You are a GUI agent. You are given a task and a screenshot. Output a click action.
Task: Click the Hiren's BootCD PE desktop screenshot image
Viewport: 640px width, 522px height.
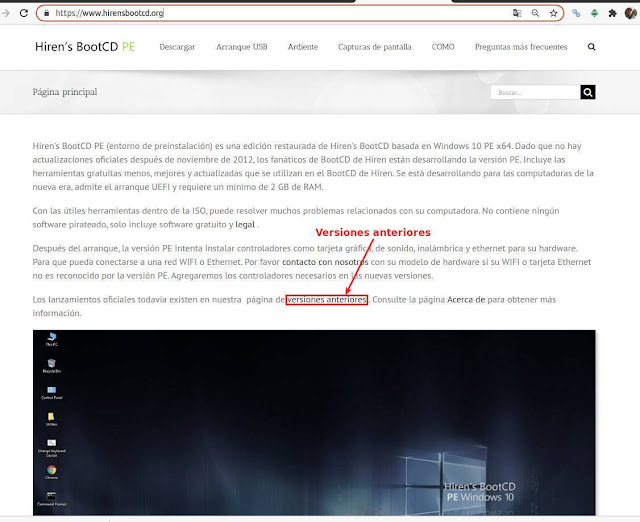314,422
